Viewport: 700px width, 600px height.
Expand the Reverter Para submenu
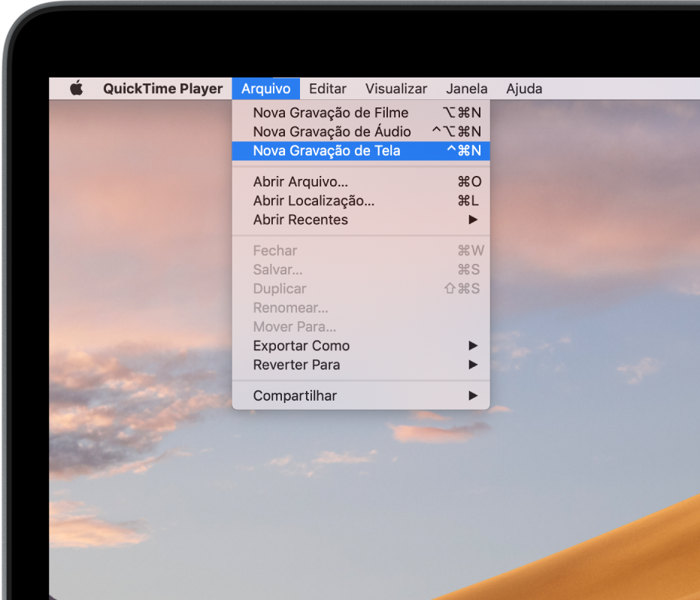[x=361, y=365]
